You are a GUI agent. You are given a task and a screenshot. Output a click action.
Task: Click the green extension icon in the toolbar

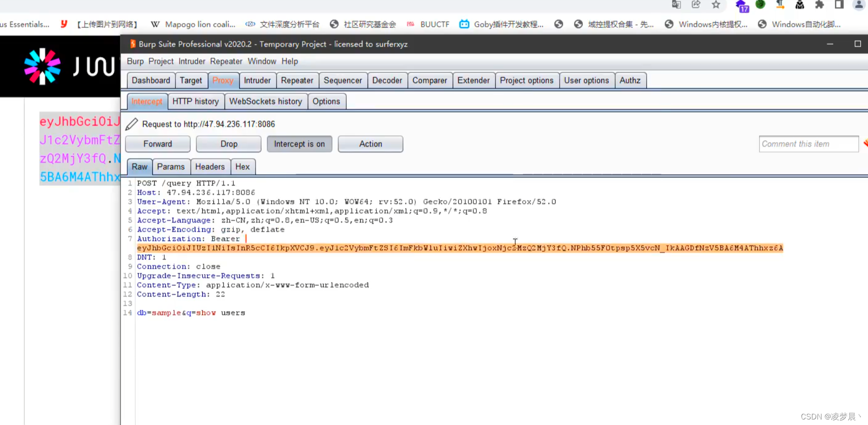760,5
